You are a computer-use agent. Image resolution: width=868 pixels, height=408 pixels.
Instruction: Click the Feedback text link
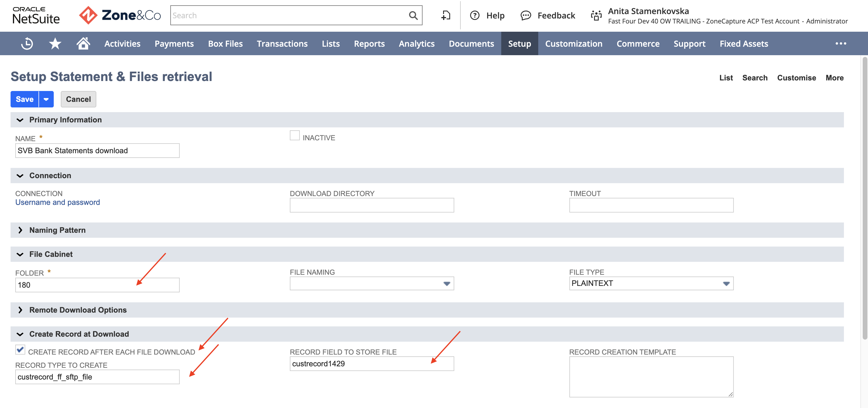556,16
